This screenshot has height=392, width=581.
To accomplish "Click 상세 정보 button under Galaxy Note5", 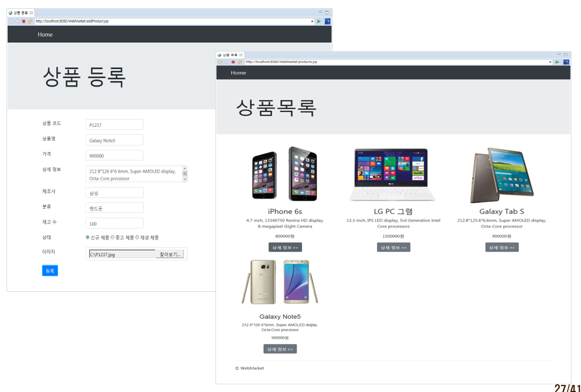I will tap(280, 349).
